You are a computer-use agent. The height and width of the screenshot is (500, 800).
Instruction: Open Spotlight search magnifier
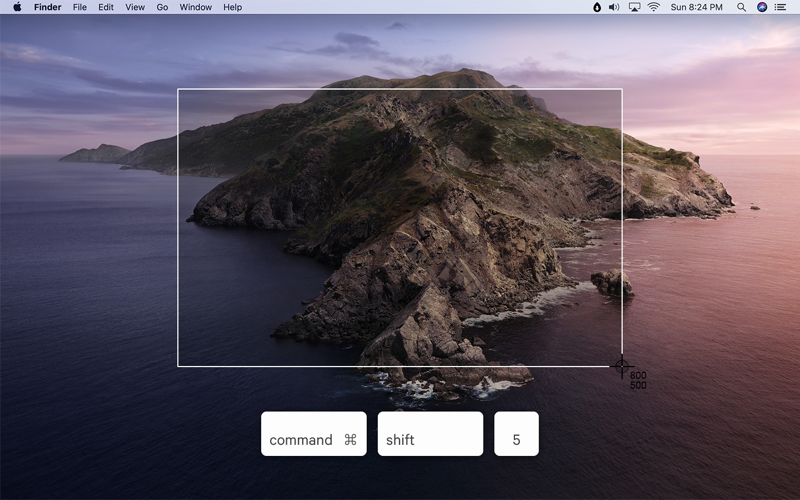(x=741, y=7)
